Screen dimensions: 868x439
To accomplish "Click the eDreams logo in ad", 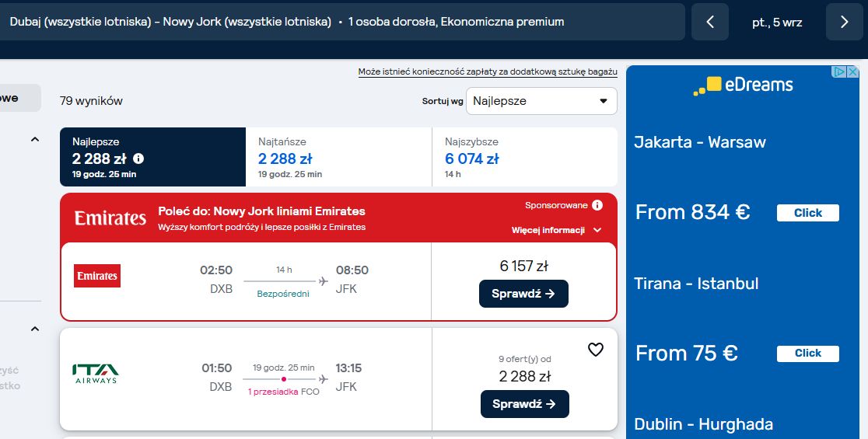I will (743, 85).
